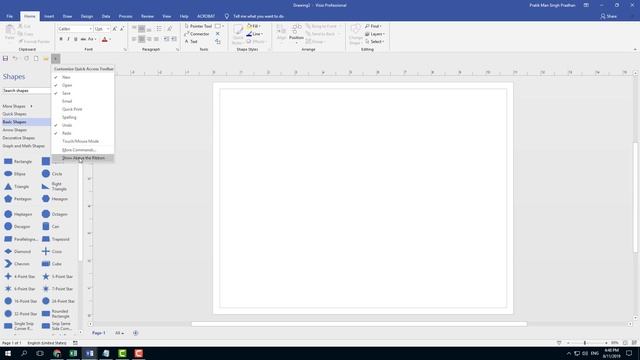Screen dimensions: 640x360
Task: Click the Share button
Action: click(x=609, y=16)
